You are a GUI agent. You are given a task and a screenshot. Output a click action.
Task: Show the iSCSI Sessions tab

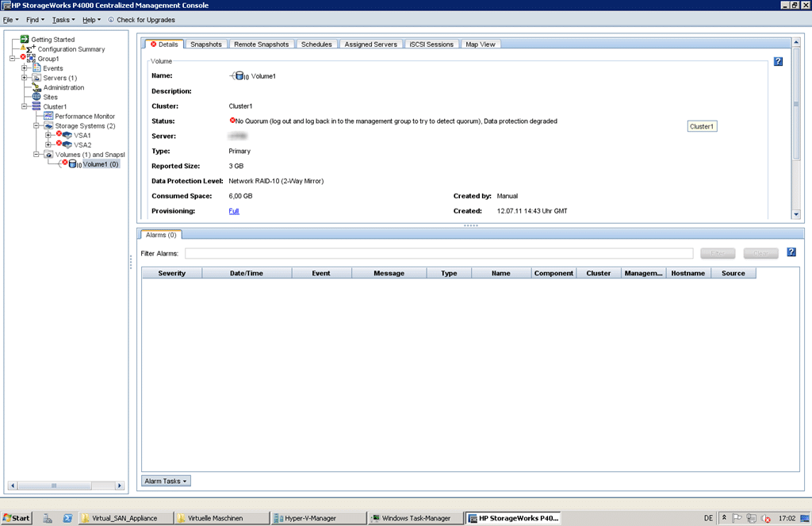click(x=431, y=44)
